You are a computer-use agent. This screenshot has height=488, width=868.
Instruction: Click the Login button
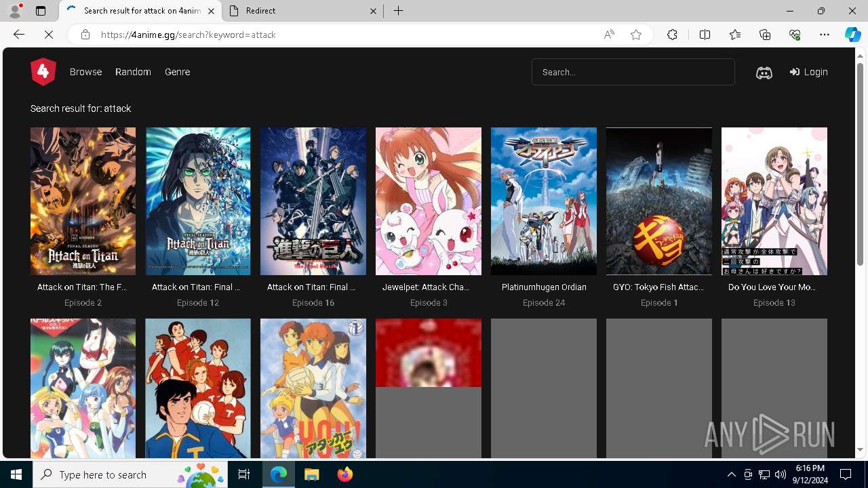(808, 72)
